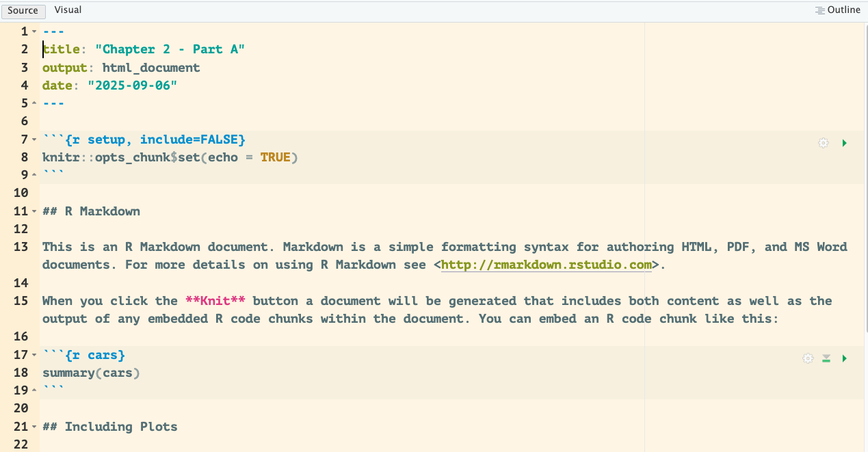
Task: Open cars chunk options gear icon
Action: click(x=808, y=358)
